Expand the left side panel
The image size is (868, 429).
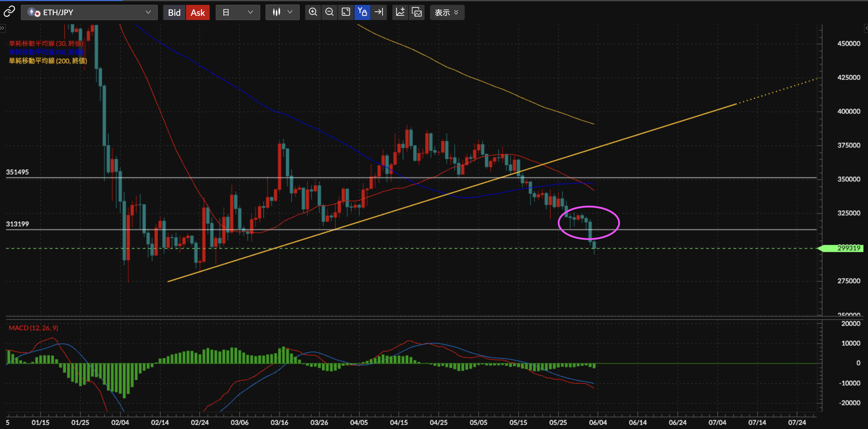tap(2, 28)
